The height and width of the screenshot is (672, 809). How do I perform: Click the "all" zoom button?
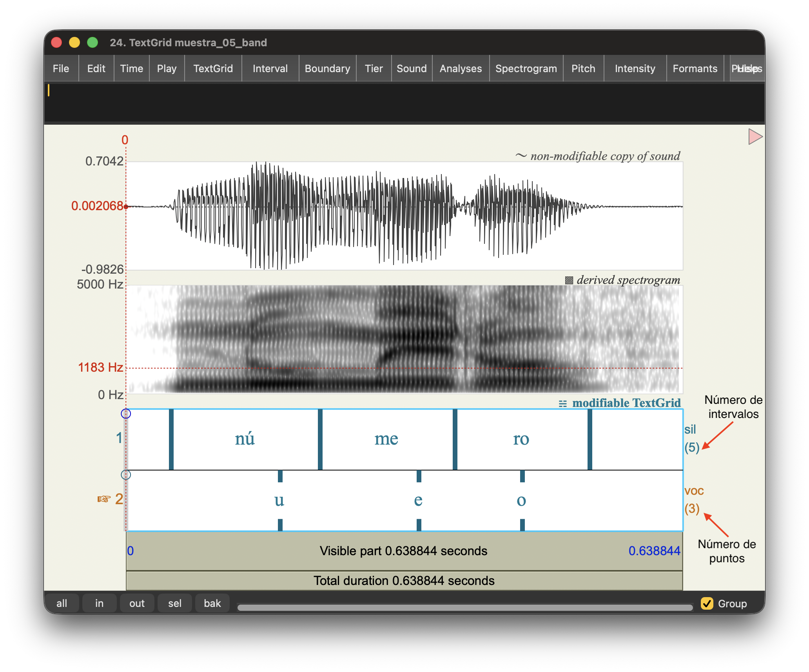point(62,603)
